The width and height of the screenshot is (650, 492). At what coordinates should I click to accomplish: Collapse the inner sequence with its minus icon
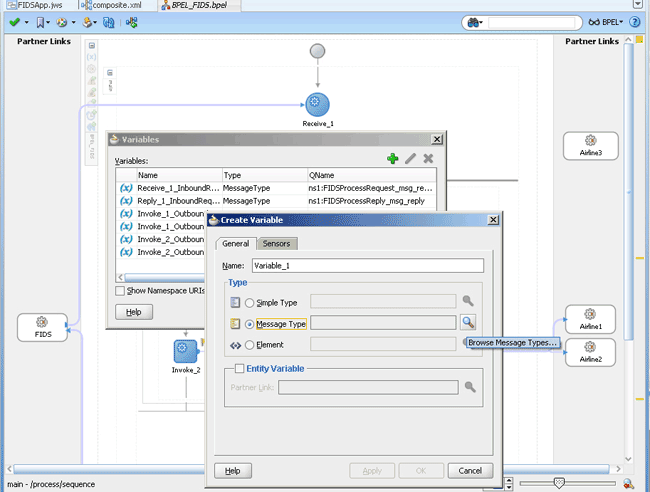click(x=110, y=73)
